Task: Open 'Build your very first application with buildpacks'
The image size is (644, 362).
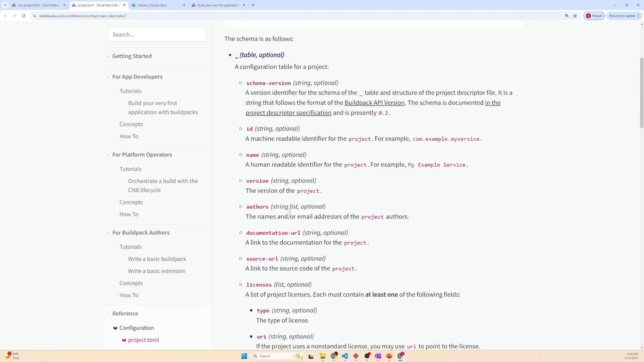Action: coord(163,108)
